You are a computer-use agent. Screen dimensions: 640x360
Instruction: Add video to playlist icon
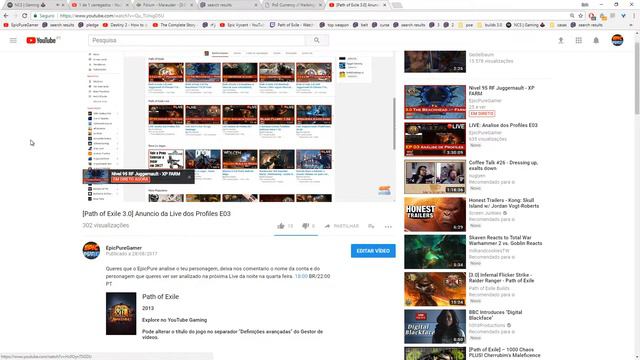371,226
